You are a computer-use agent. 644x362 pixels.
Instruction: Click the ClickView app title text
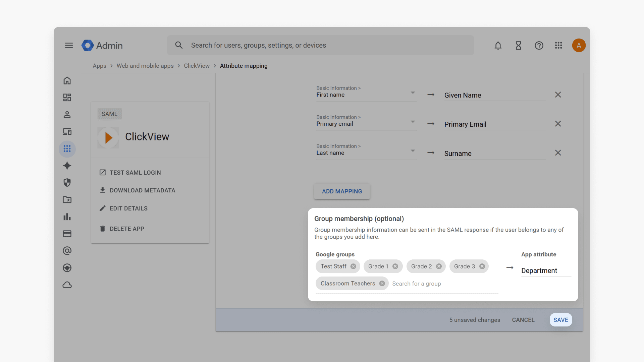coord(147,137)
